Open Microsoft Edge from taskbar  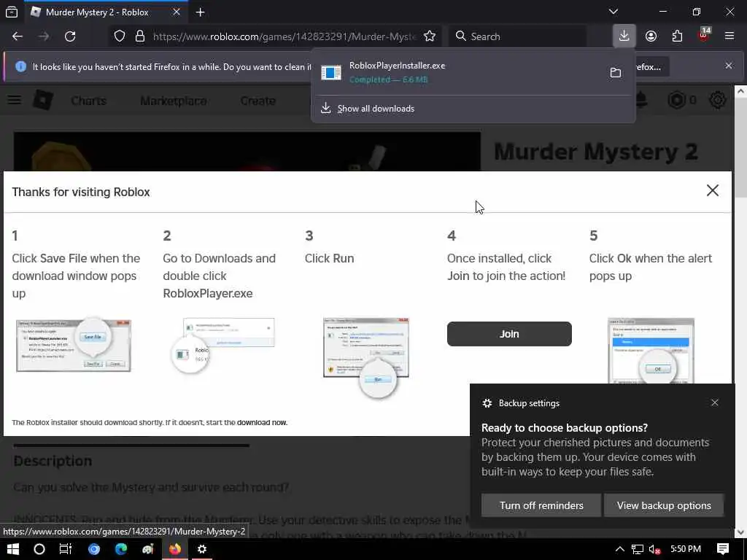[121, 549]
